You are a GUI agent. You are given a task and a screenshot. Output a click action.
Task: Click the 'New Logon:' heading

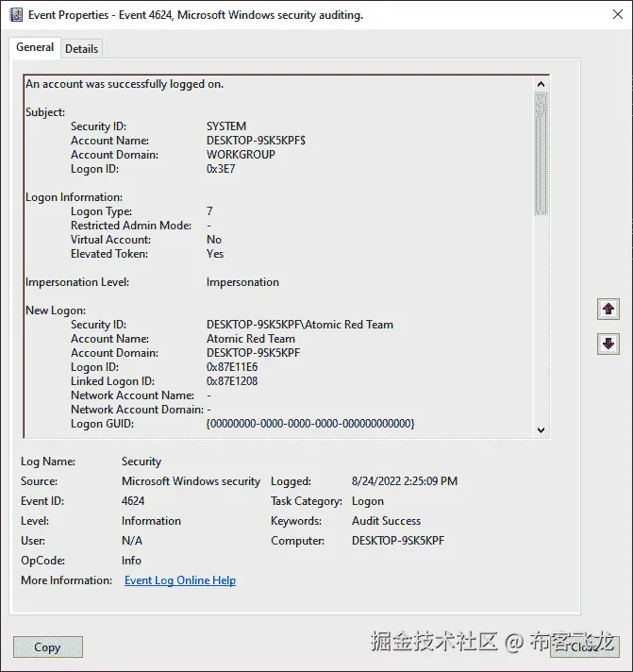click(x=56, y=311)
